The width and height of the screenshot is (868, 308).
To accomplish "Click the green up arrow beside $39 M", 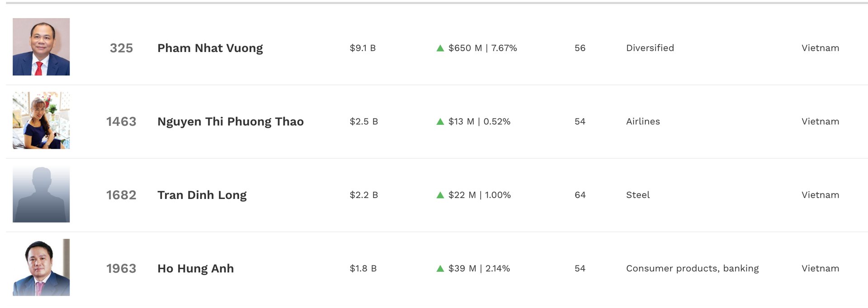I will tap(440, 269).
